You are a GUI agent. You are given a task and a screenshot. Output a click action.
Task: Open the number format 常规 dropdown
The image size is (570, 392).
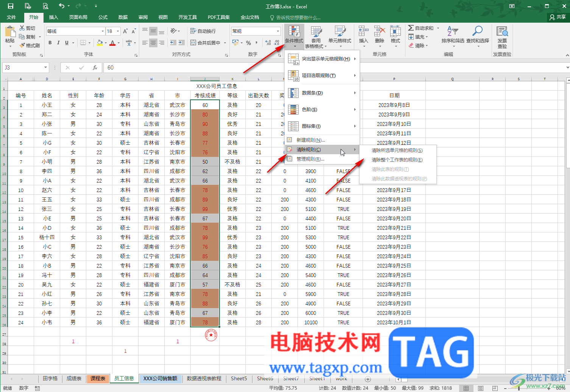click(x=278, y=31)
